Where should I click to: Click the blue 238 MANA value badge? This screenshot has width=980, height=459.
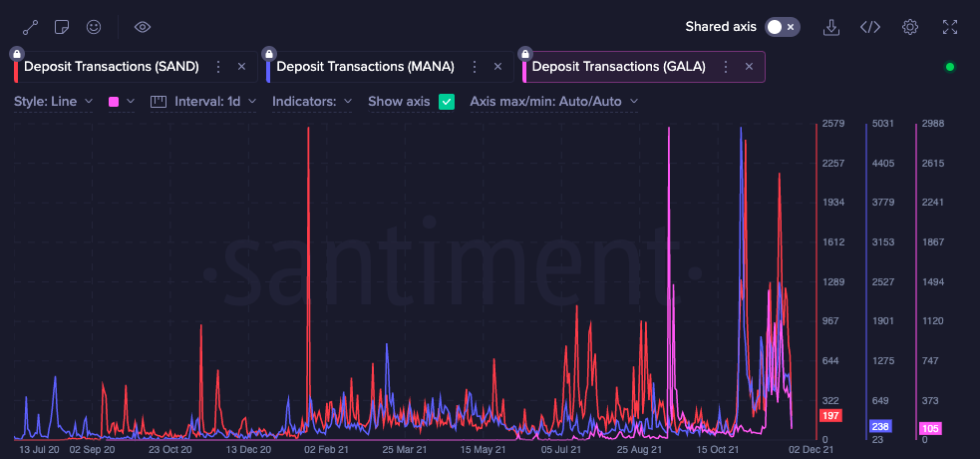click(879, 426)
